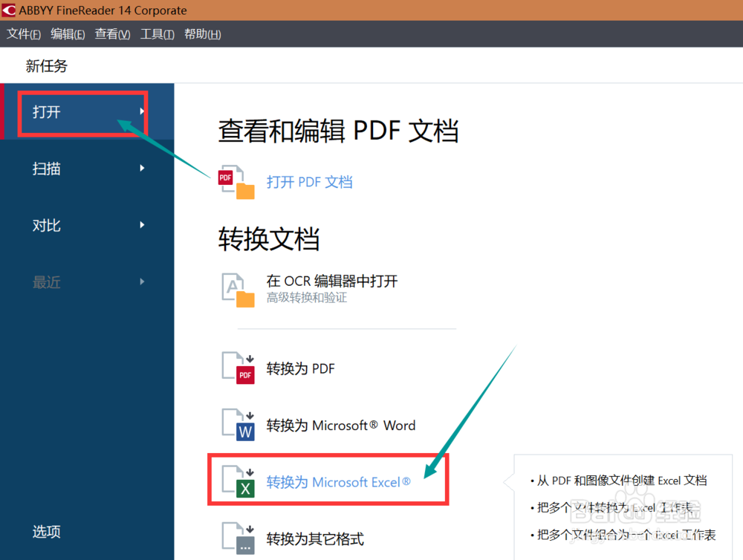Open 选项 from the sidebar
The image size is (743, 560).
pyautogui.click(x=46, y=532)
